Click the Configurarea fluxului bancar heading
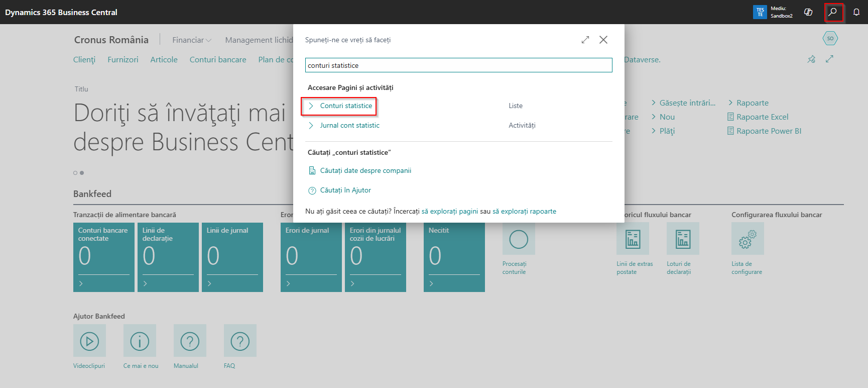The image size is (868, 388). [777, 215]
